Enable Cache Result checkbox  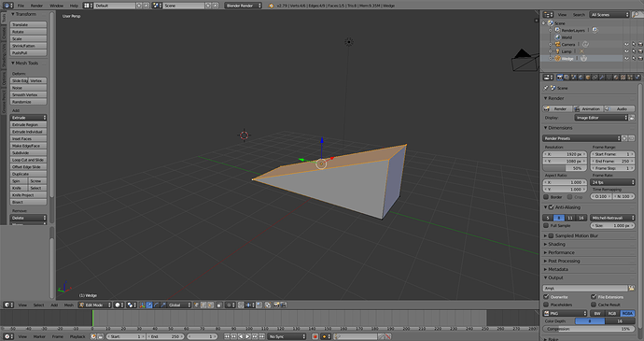594,305
